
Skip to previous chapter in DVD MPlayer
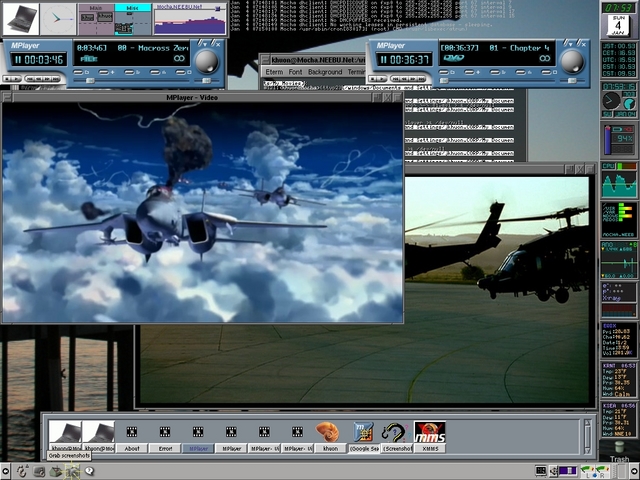pos(397,78)
